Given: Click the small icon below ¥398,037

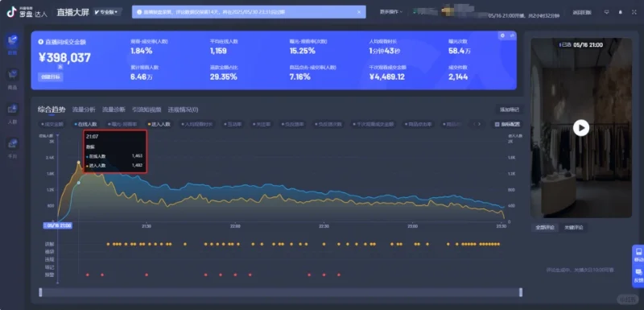Looking at the screenshot, I should [60, 67].
